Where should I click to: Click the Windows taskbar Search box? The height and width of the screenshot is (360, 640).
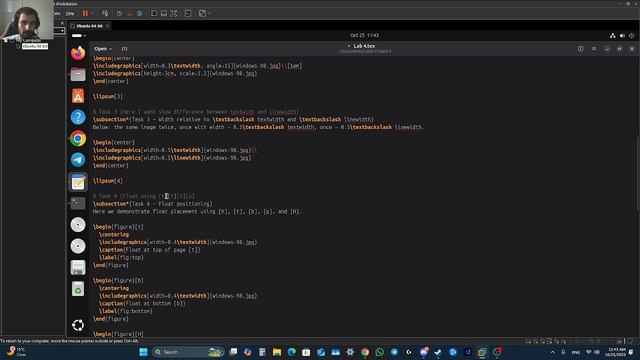click(188, 352)
